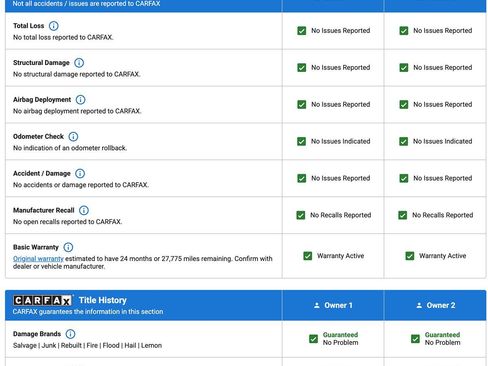Click Owner 2 Odometer Check green checkmark
The width and height of the screenshot is (488, 366).
403,141
